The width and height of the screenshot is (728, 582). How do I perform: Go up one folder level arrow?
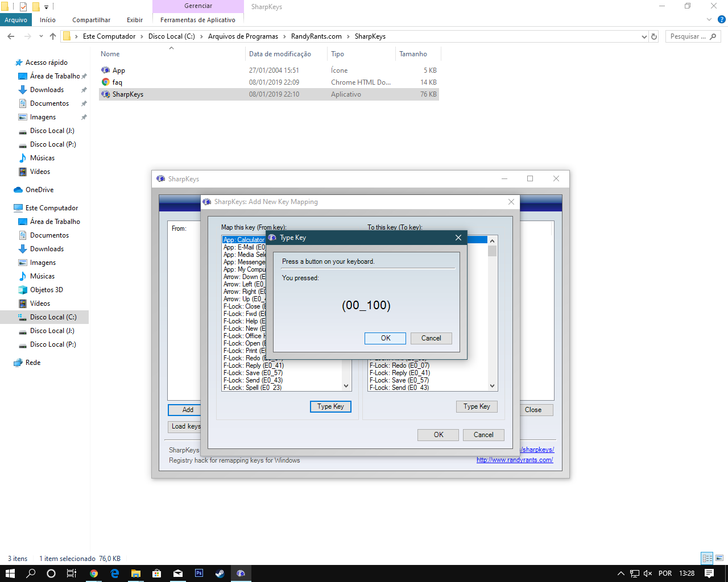[x=53, y=36]
